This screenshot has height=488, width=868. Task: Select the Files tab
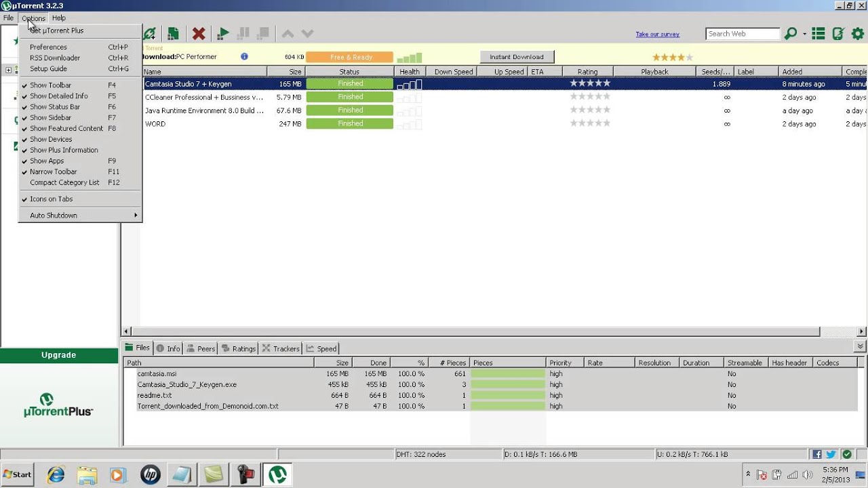(x=138, y=348)
